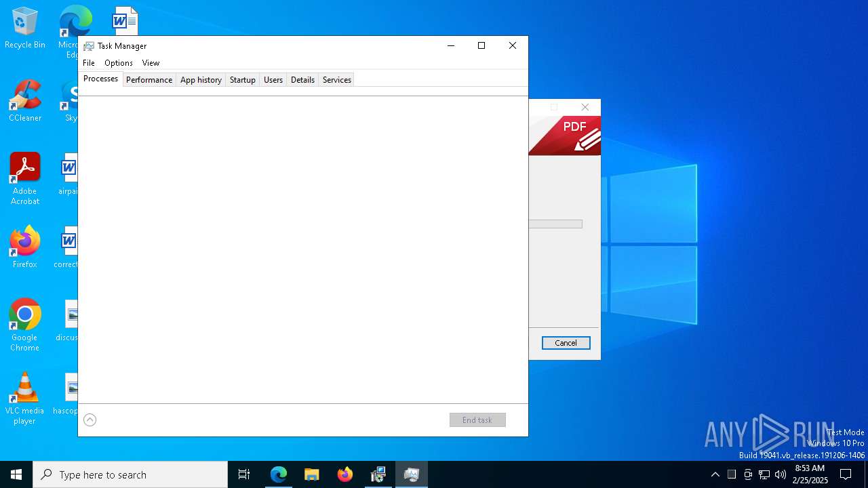This screenshot has height=488, width=868.
Task: Open the Action Center notifications icon
Action: [x=846, y=474]
